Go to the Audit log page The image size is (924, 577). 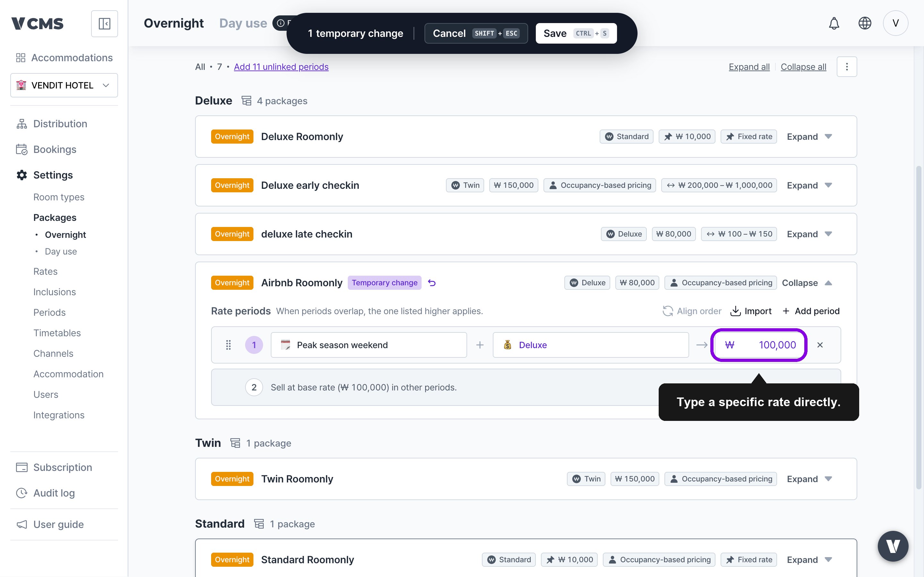click(54, 493)
